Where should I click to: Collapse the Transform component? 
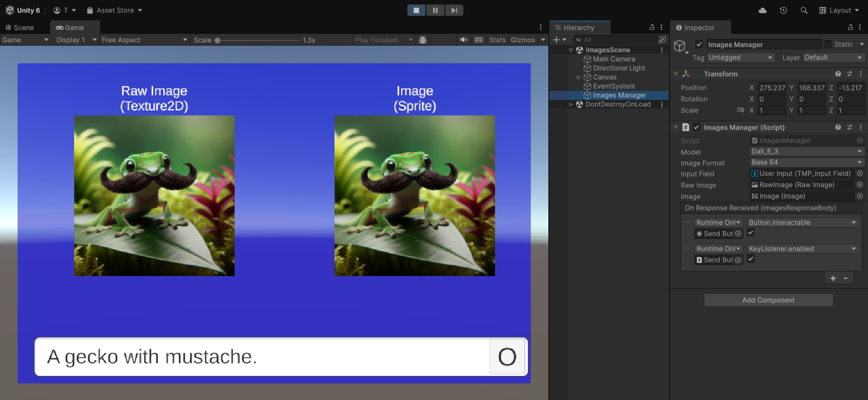(676, 74)
